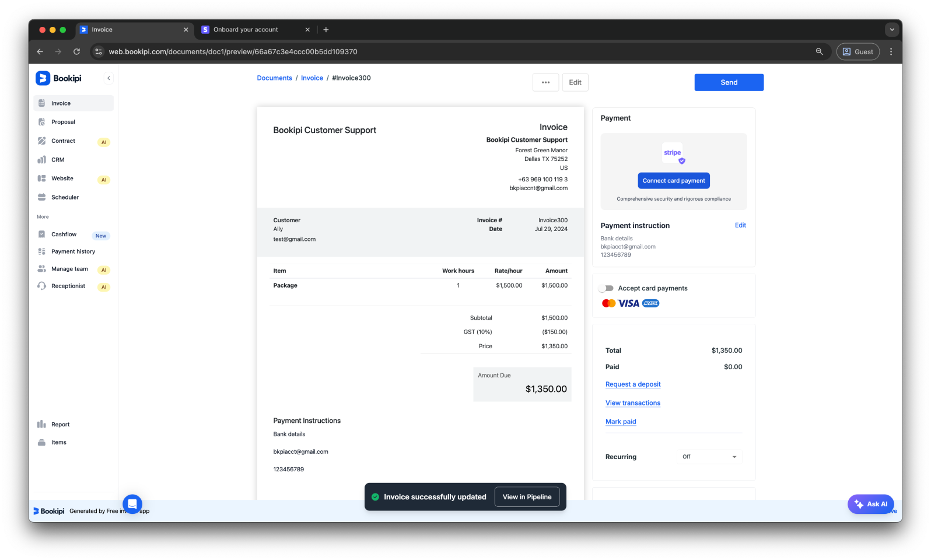Click the Invoice300 number value
This screenshot has height=560, width=931.
pos(552,220)
